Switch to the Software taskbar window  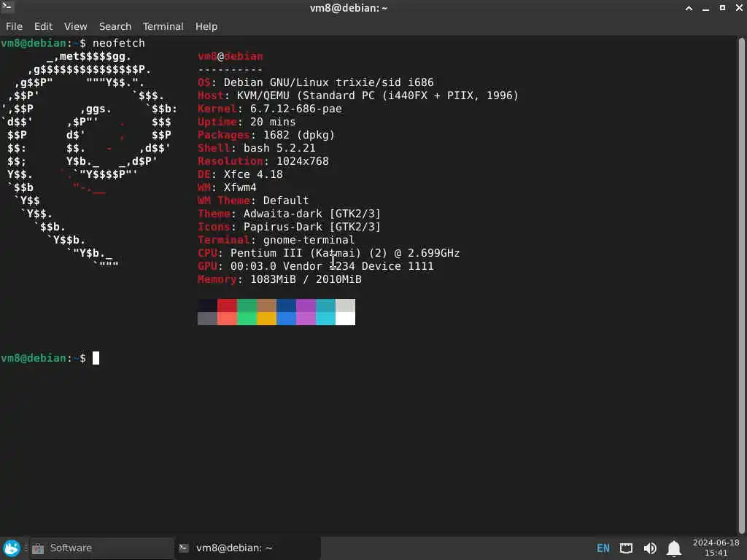(102, 548)
